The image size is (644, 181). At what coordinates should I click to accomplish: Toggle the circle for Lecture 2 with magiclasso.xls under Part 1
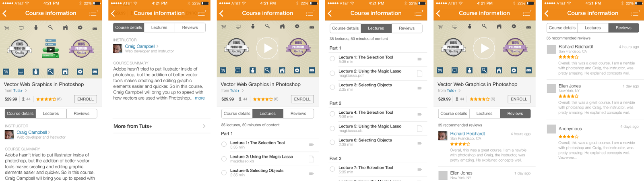[224, 159]
